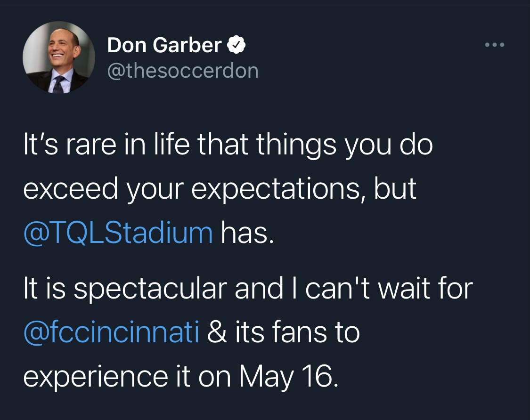
Task: Open the tweet's three-dot more options menu
Action: coord(495,45)
